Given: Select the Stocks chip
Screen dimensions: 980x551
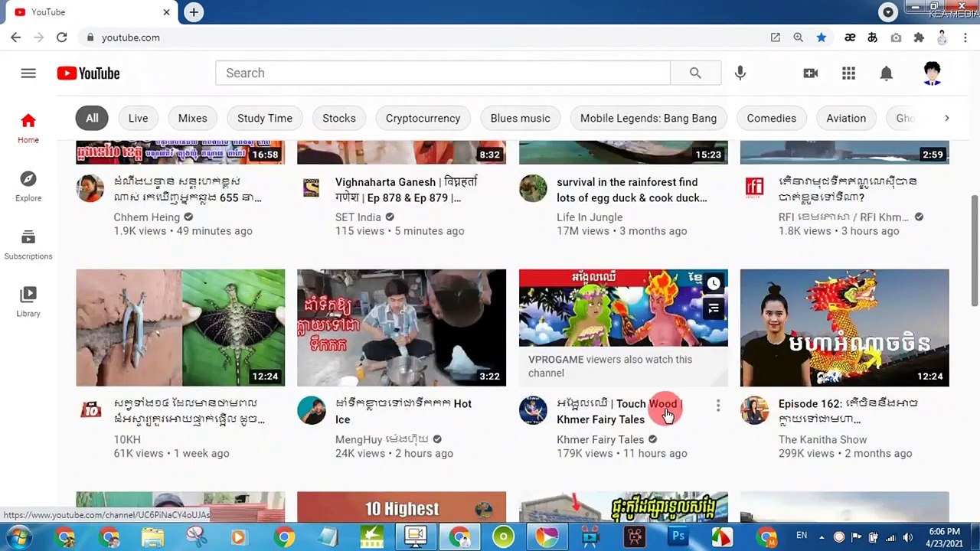Looking at the screenshot, I should [339, 118].
